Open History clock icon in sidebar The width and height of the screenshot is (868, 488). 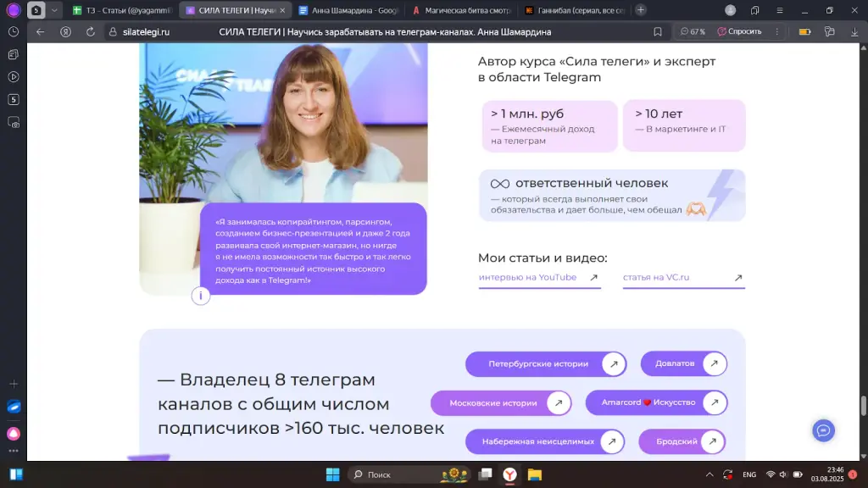pos(14,32)
